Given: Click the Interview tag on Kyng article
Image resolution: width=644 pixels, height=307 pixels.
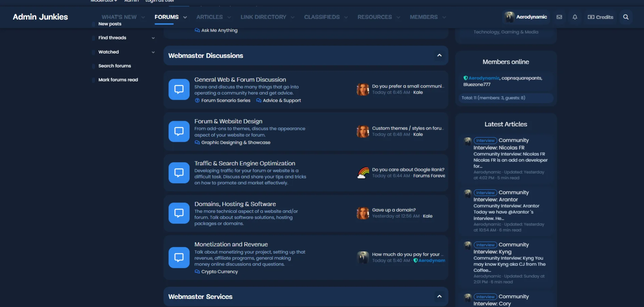Looking at the screenshot, I should point(485,245).
